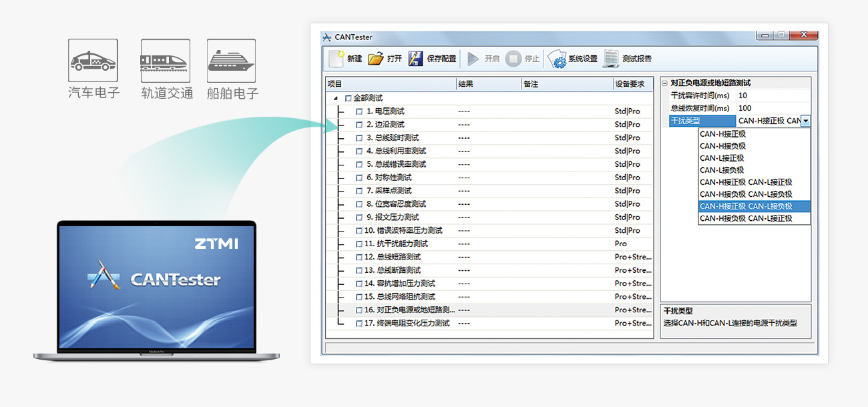Select CAN-H接正极 option in dropdown list

(722, 133)
